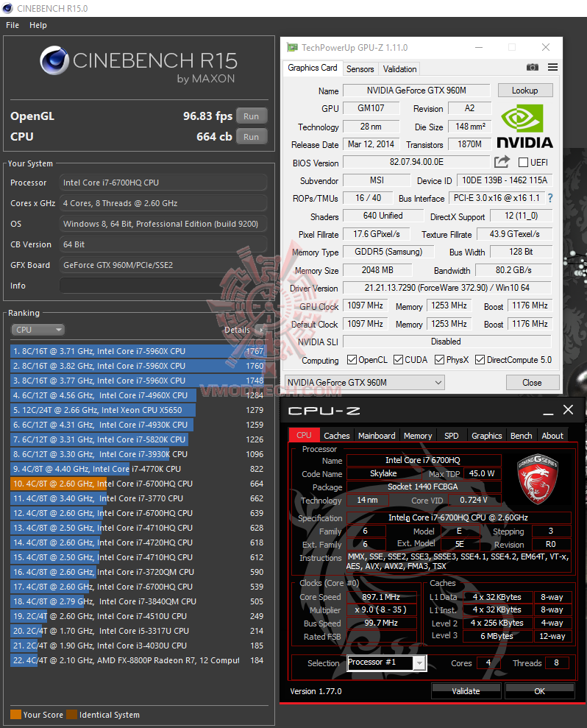This screenshot has width=587, height=728.
Task: Close the CPU-Z window
Action: 568,409
